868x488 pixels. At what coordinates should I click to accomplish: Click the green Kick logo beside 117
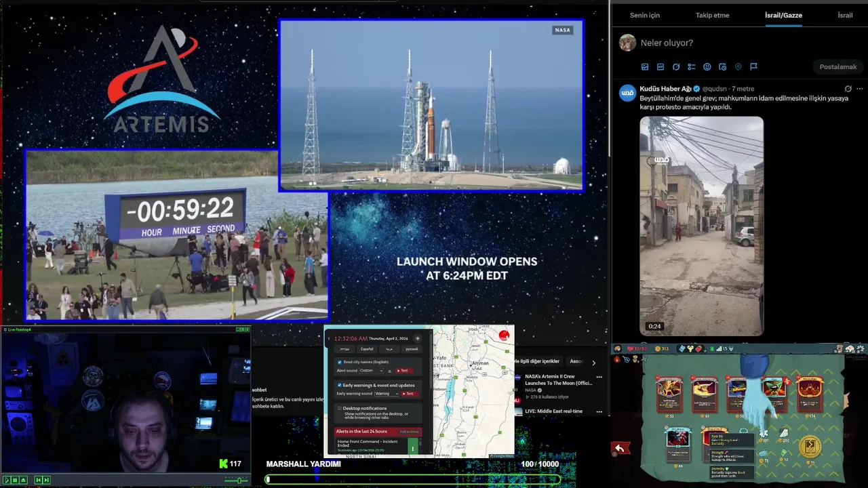224,464
